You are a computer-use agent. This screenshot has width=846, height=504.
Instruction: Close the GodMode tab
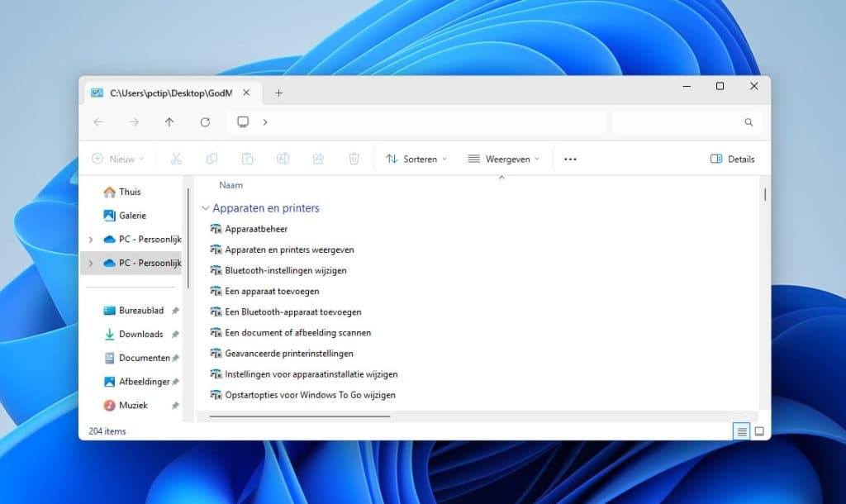click(x=246, y=93)
